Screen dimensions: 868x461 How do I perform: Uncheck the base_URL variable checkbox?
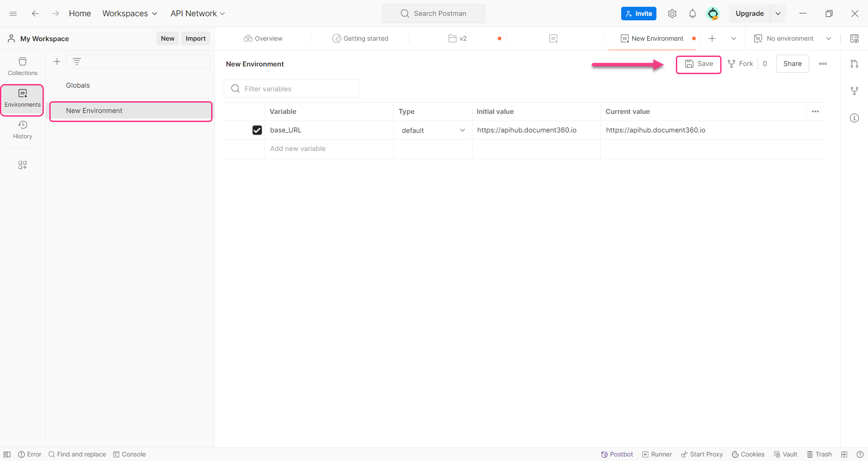pos(257,130)
